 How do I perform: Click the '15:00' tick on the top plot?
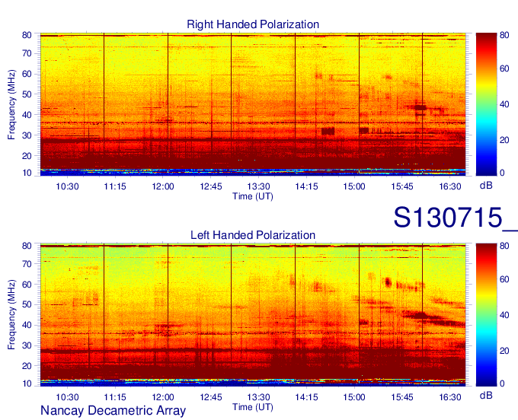coord(354,186)
